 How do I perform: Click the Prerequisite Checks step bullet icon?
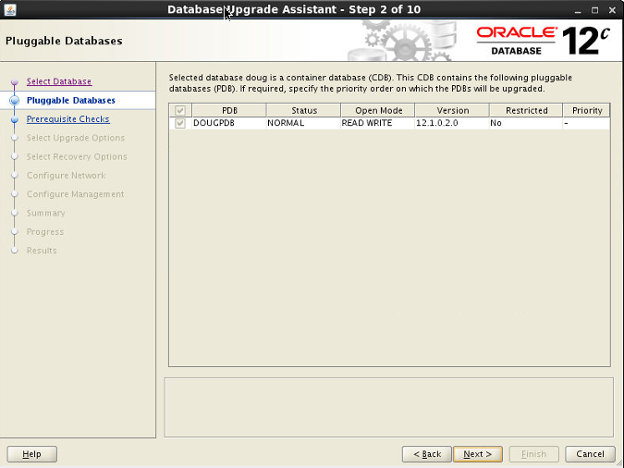point(14,120)
